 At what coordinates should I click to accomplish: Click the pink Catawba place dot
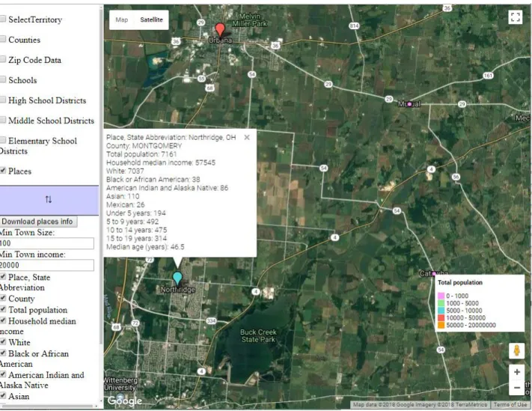point(434,273)
